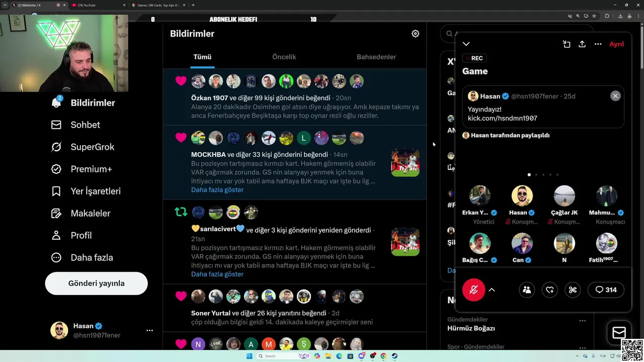
Task: Open Makaleler section
Action: (80, 213)
